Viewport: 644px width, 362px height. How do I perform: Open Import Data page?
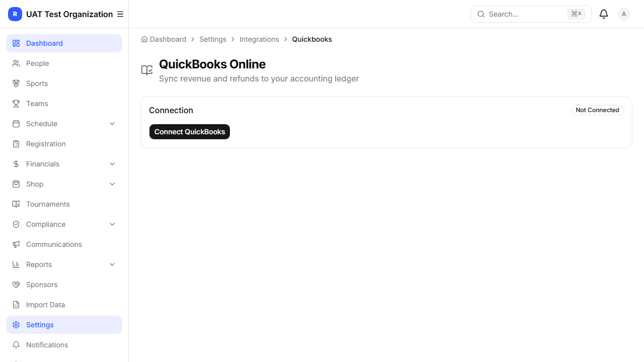[x=64, y=305]
